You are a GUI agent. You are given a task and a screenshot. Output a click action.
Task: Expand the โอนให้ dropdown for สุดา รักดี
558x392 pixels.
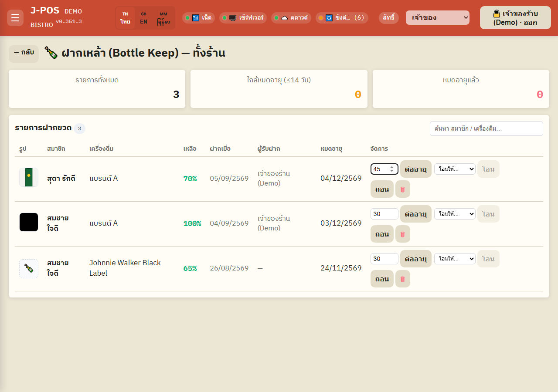point(455,169)
